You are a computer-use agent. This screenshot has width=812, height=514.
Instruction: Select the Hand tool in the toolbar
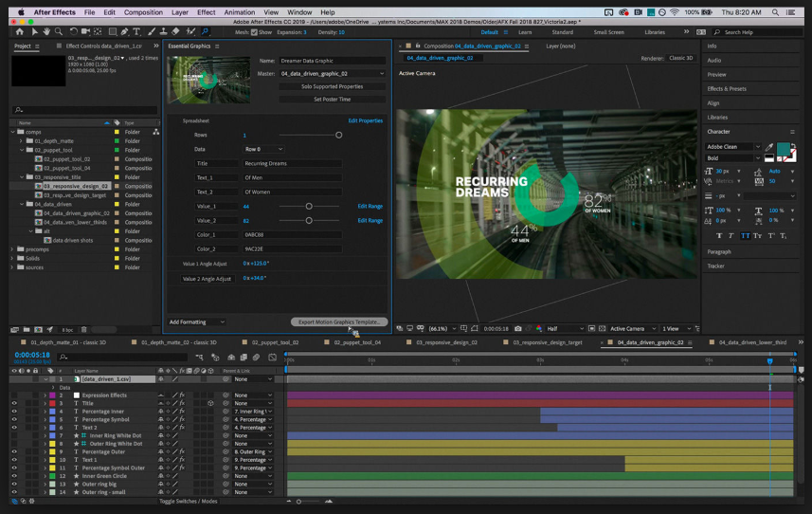pos(46,32)
